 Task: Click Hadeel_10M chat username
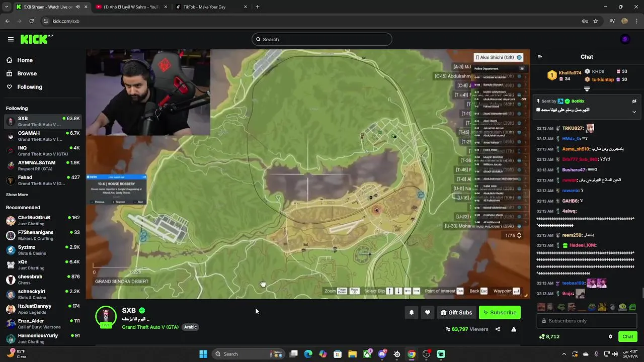(x=583, y=245)
